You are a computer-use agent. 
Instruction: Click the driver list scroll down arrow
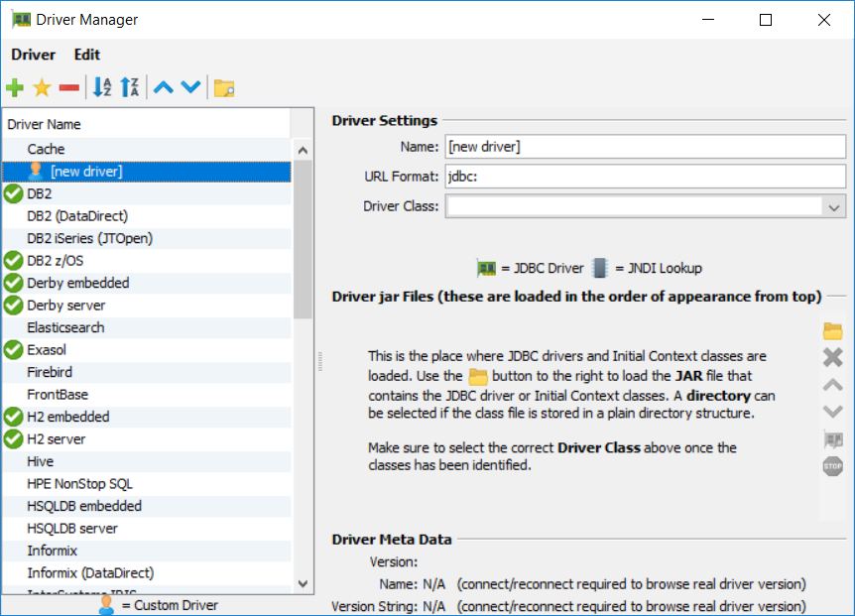coord(304,584)
